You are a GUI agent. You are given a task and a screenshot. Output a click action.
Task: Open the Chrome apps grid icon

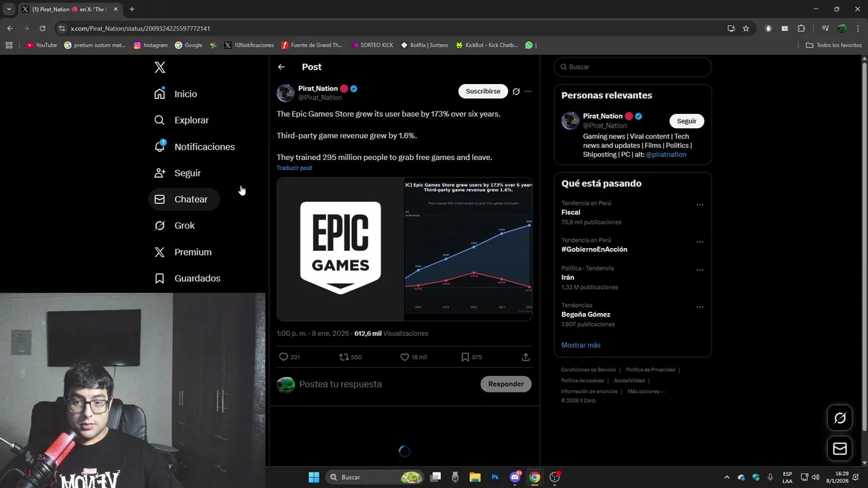(x=9, y=45)
